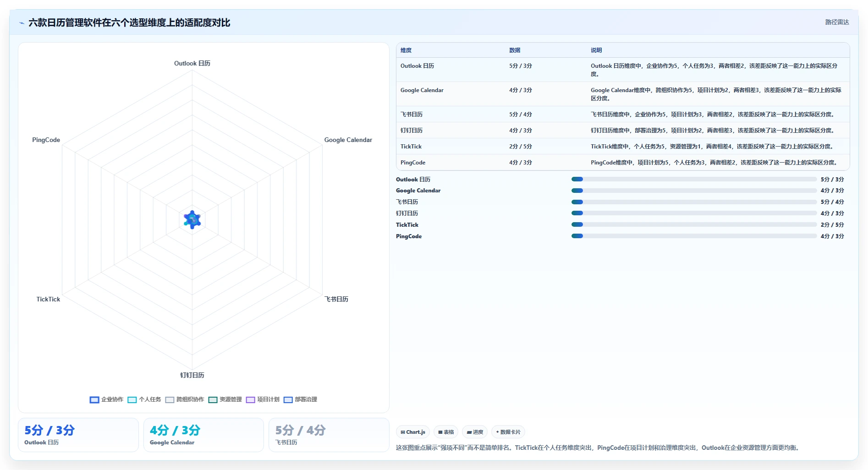Click the radar data shape at chart center
Viewport: 868px width, 470px height.
[x=192, y=220]
